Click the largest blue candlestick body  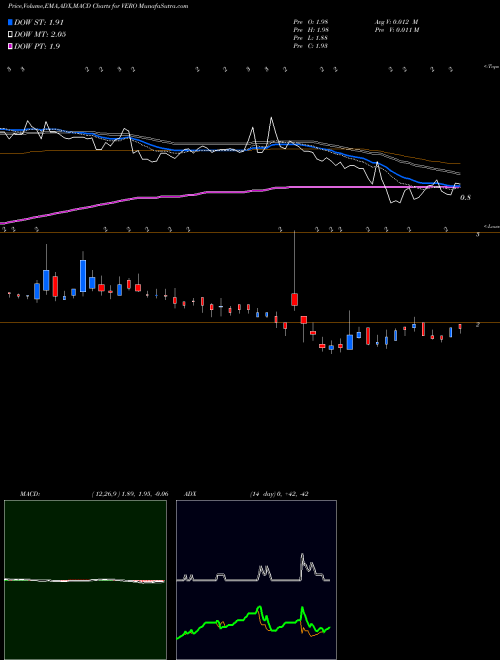click(83, 276)
